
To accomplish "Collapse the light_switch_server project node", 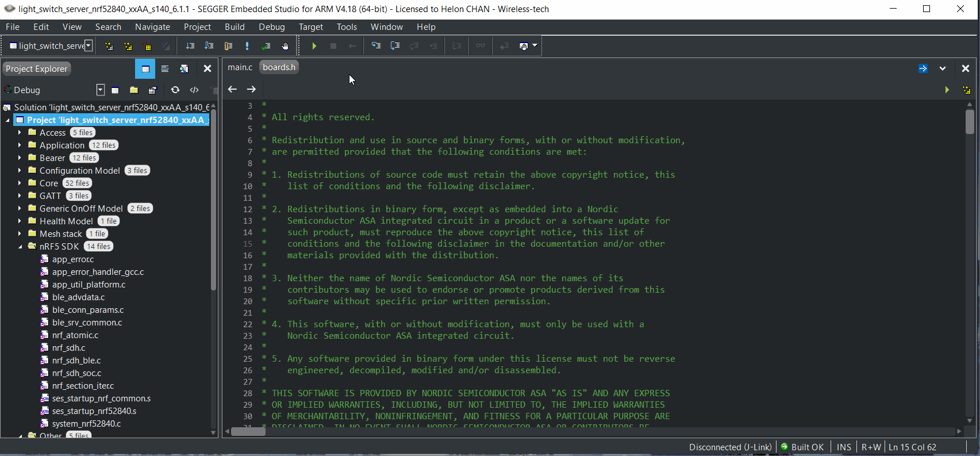I will 7,120.
